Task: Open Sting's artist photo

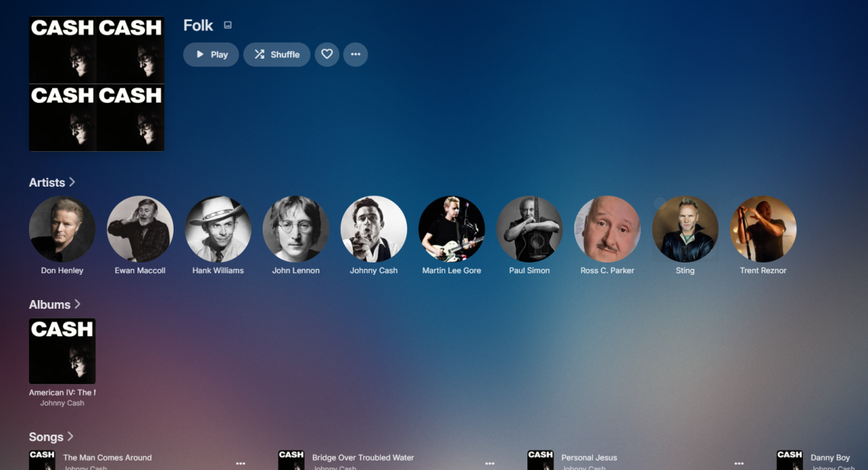Action: coord(685,228)
